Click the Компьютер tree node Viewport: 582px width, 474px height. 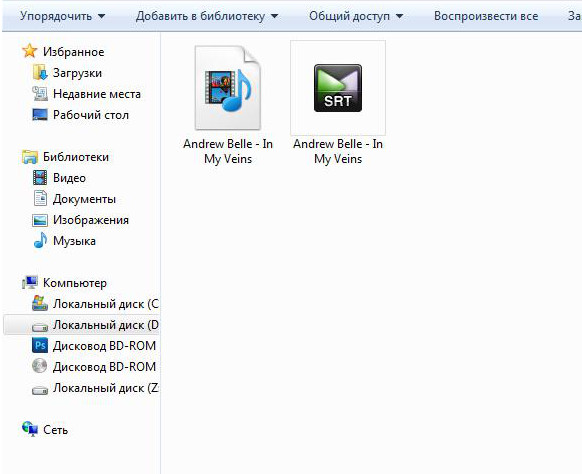[x=75, y=283]
